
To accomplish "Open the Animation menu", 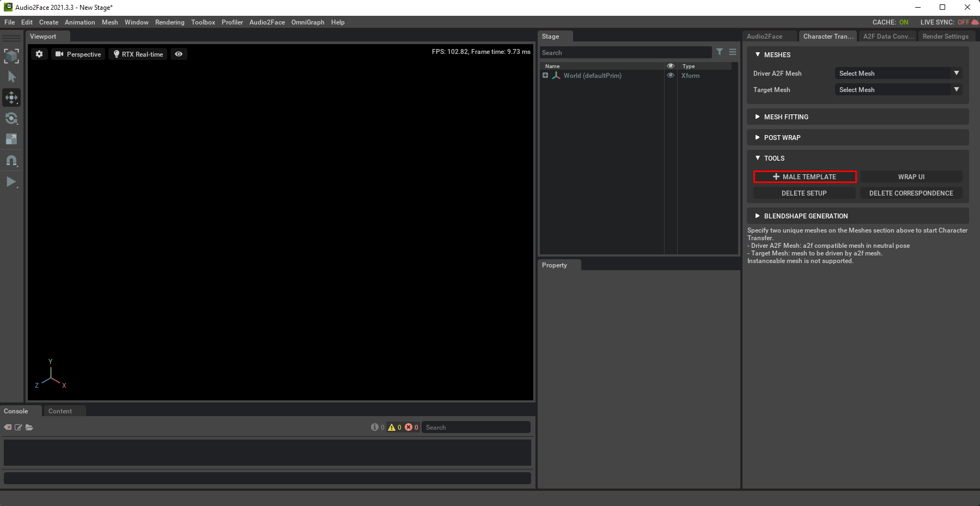I will (x=80, y=22).
